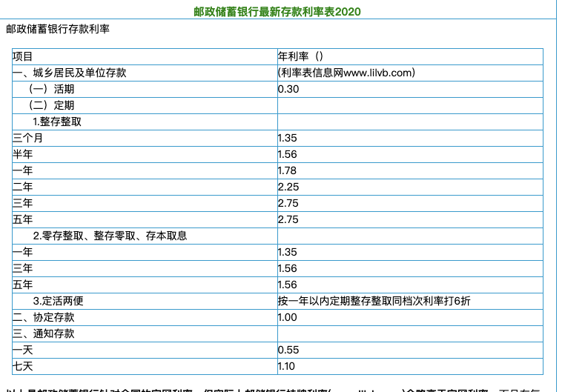Click the 2.75 value in 三年 row
Viewport: 565px width, 392px height.
coord(288,203)
